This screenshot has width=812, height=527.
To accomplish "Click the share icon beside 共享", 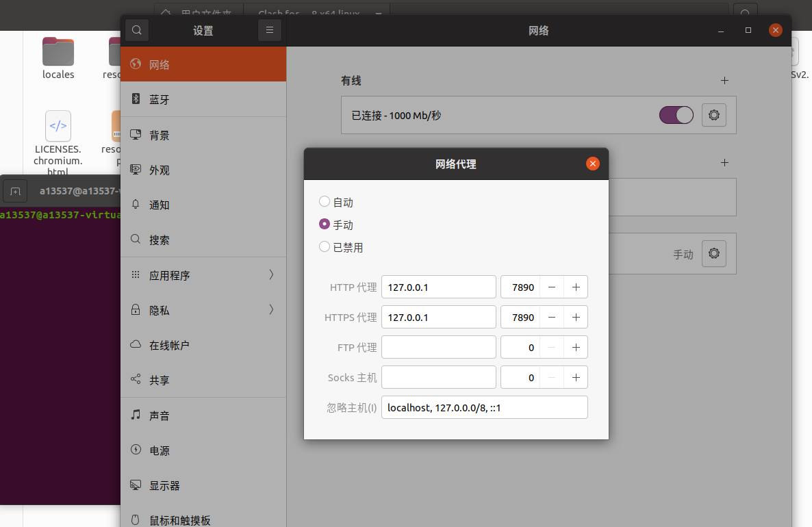I will tap(136, 379).
